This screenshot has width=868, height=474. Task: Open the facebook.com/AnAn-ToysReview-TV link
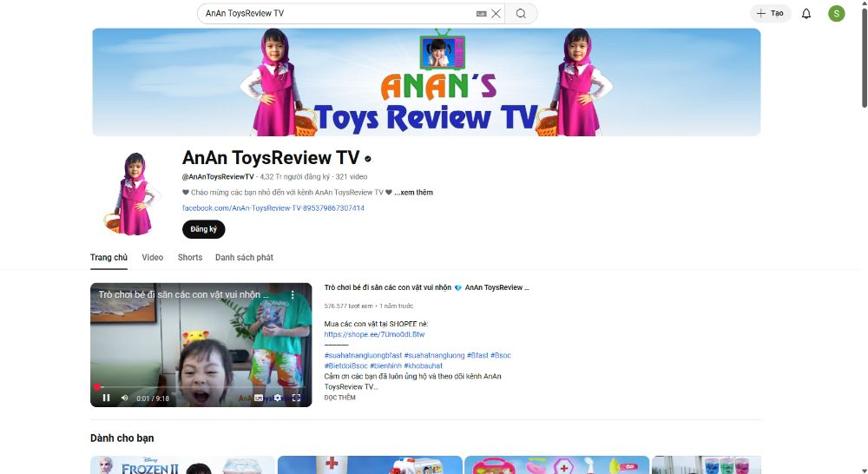[x=273, y=208]
